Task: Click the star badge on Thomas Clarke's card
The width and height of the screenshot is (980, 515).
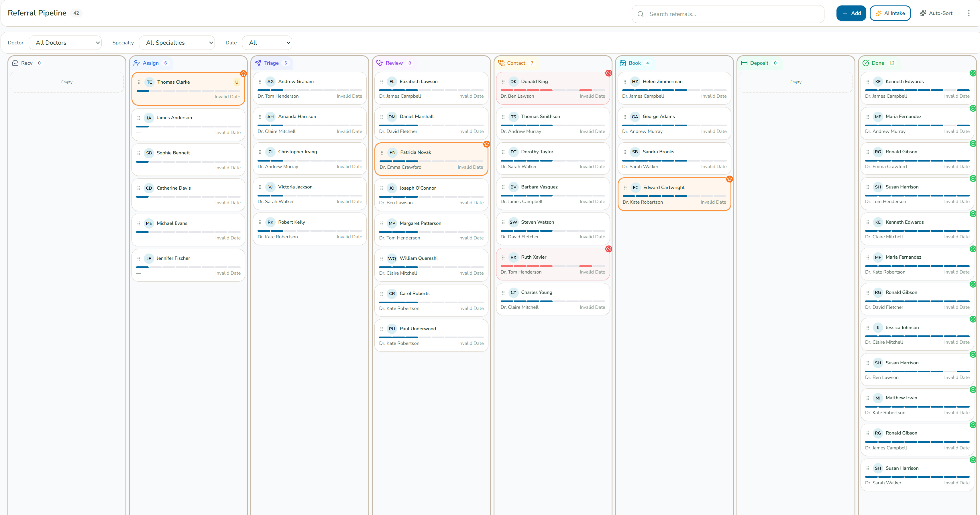Action: (x=243, y=74)
